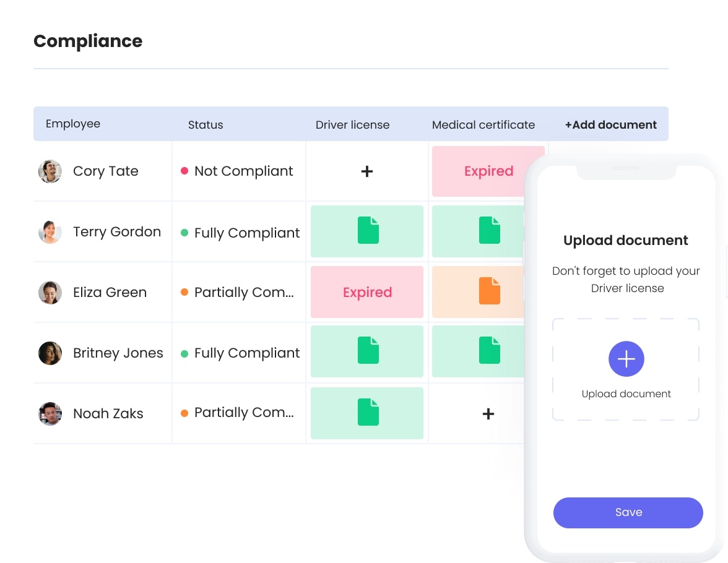Click the plus icon to add Noah Zaks's medical certificate

pos(488,413)
